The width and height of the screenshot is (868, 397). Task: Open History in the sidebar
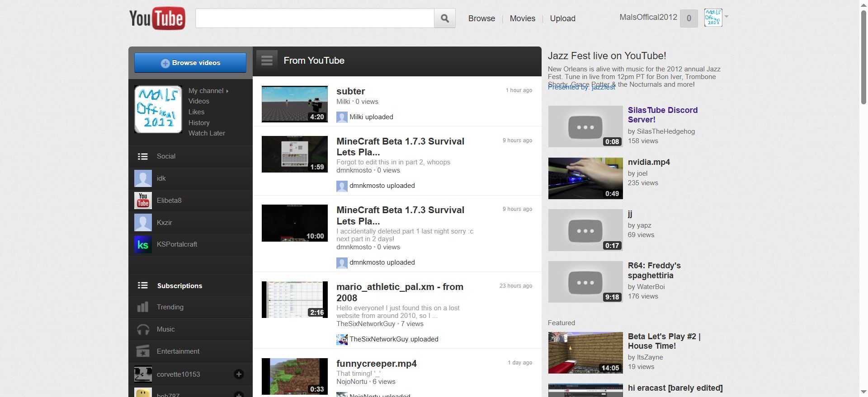point(199,123)
